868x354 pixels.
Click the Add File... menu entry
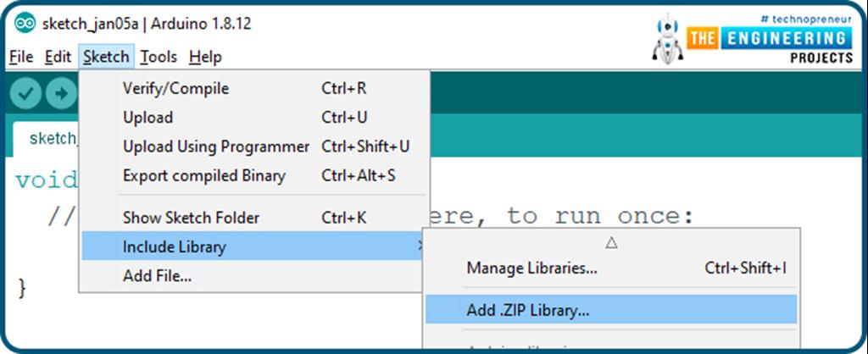157,275
